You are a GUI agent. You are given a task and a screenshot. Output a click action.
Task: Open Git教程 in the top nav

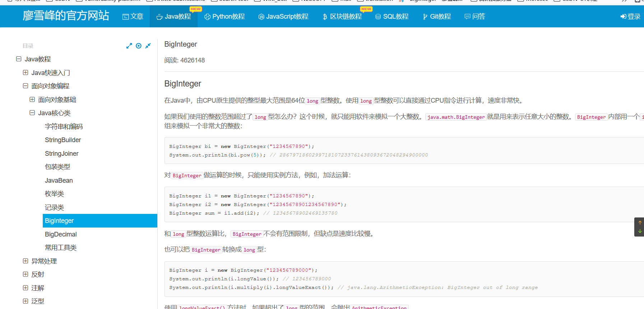(x=437, y=17)
